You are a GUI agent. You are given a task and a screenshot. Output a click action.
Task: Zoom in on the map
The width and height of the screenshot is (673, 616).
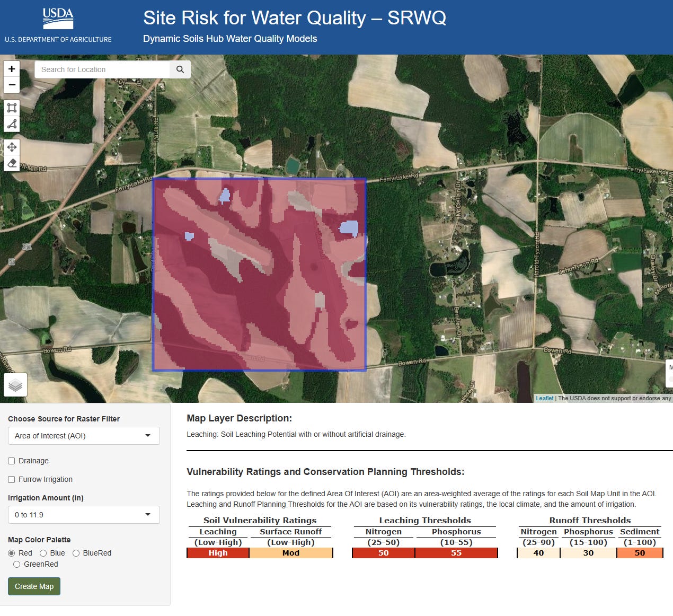pos(12,69)
